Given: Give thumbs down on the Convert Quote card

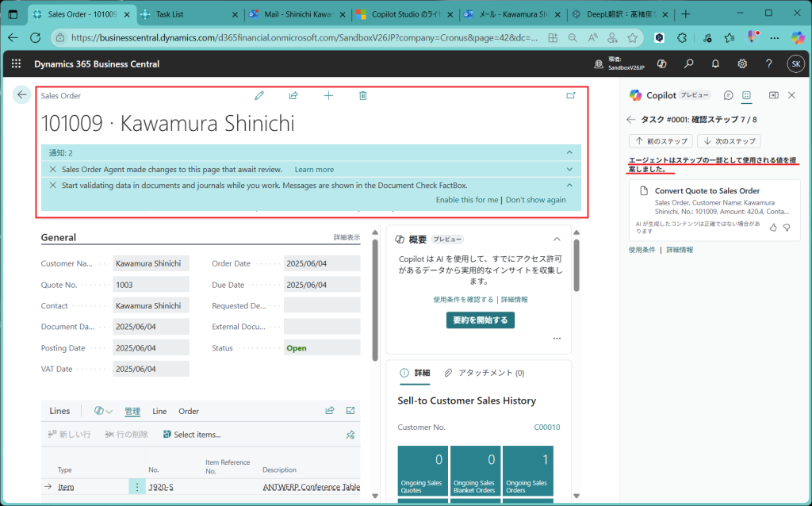Looking at the screenshot, I should 787,228.
